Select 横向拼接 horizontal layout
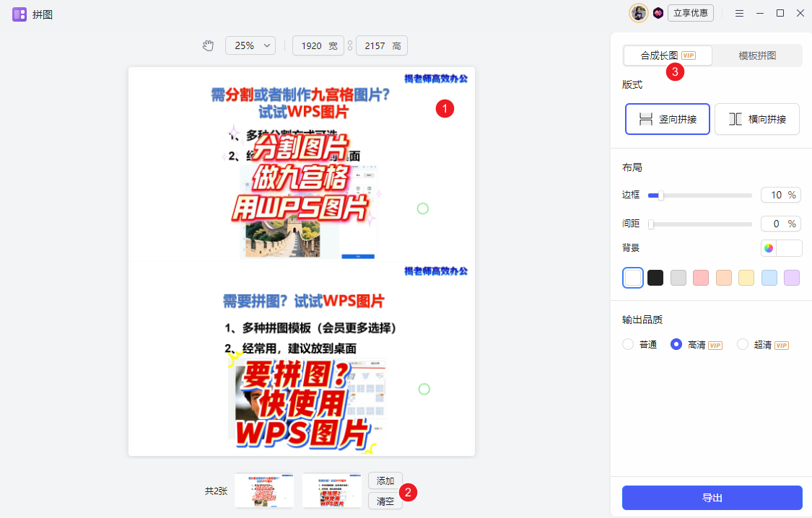Screen dimensions: 812x518 [x=757, y=119]
